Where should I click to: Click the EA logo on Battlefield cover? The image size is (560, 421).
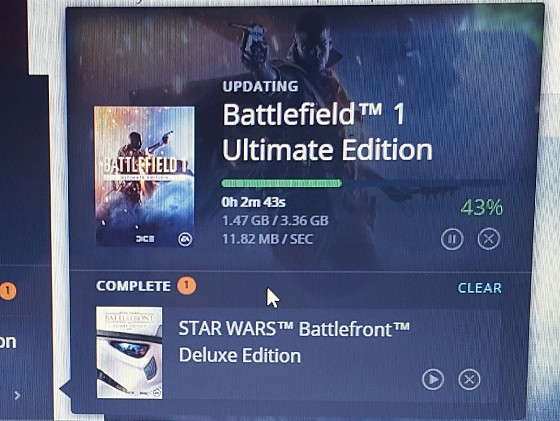(185, 239)
